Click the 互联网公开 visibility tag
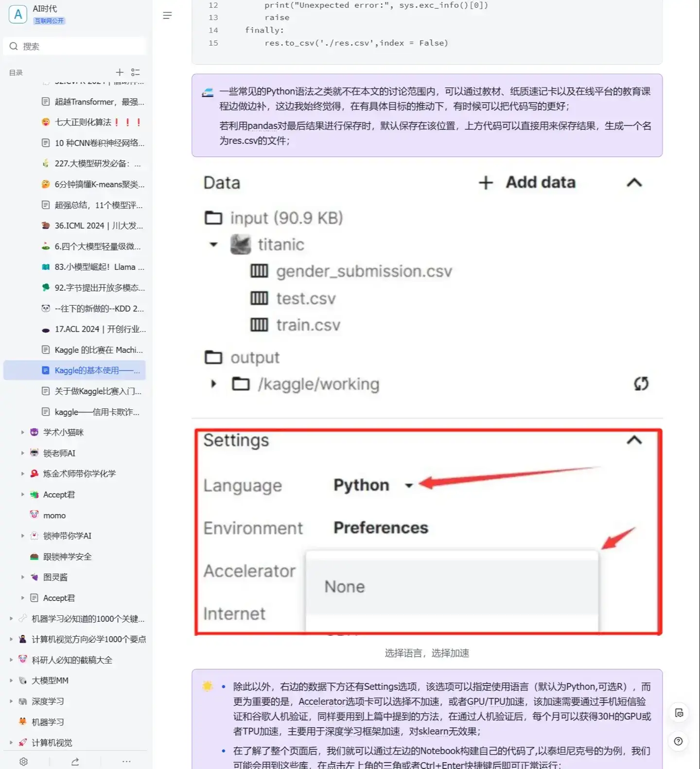The image size is (700, 769). tap(49, 21)
